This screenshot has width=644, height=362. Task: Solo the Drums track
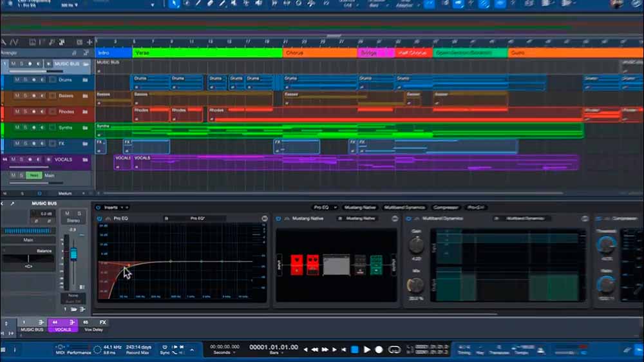click(x=25, y=80)
